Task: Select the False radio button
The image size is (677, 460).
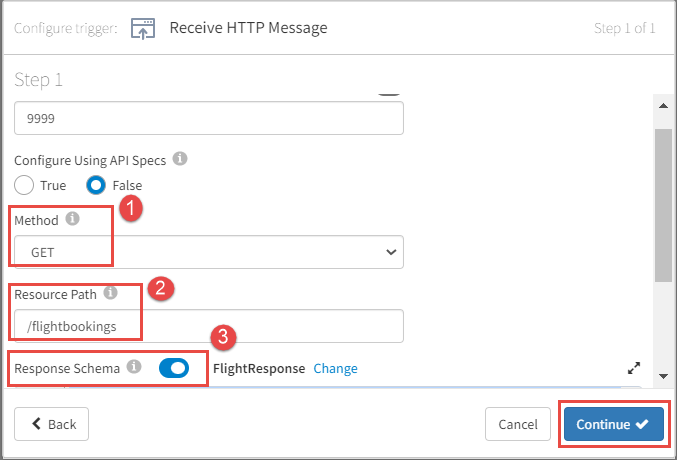Action: [x=97, y=185]
